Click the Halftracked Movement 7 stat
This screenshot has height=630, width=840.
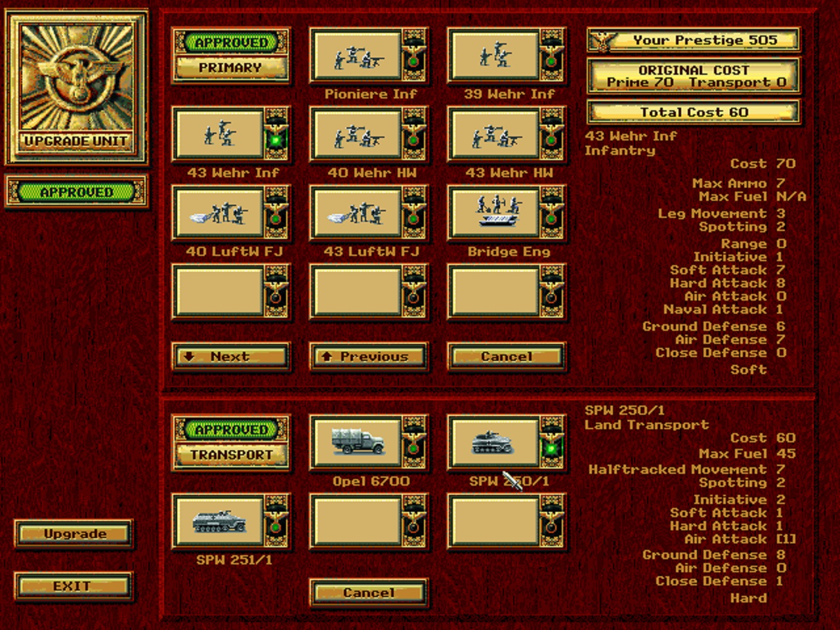(x=687, y=469)
